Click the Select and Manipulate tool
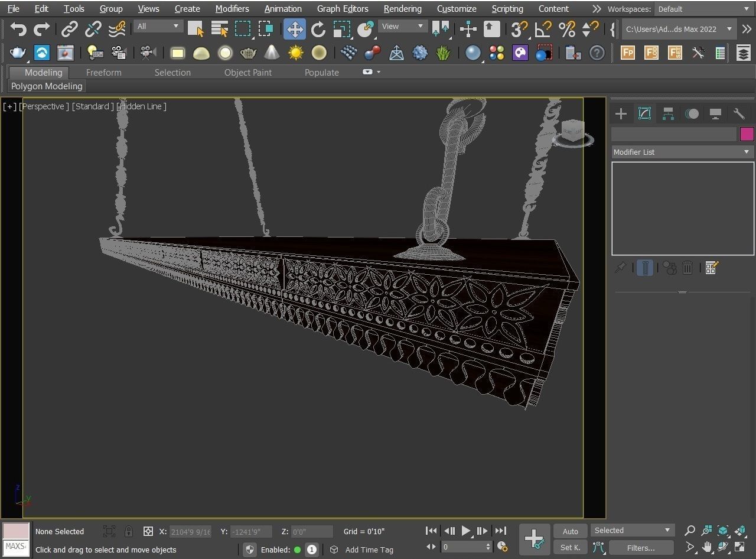This screenshot has height=559, width=756. (468, 29)
